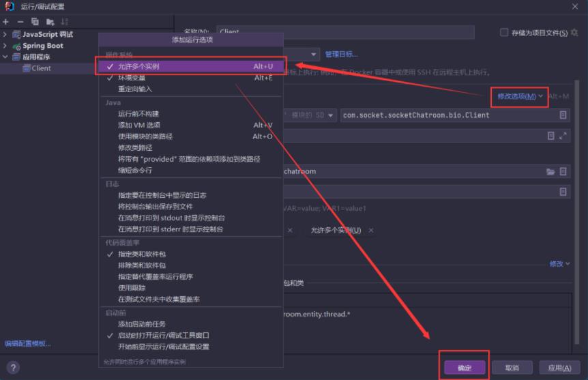This screenshot has width=588, height=380.
Task: Click the configuration name input field
Action: [x=345, y=32]
